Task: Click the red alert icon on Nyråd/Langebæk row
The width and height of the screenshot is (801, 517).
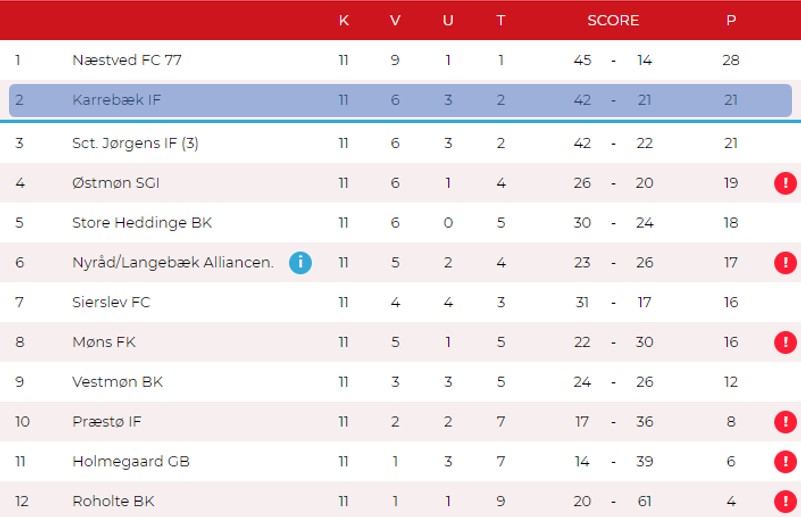Action: [x=784, y=263]
